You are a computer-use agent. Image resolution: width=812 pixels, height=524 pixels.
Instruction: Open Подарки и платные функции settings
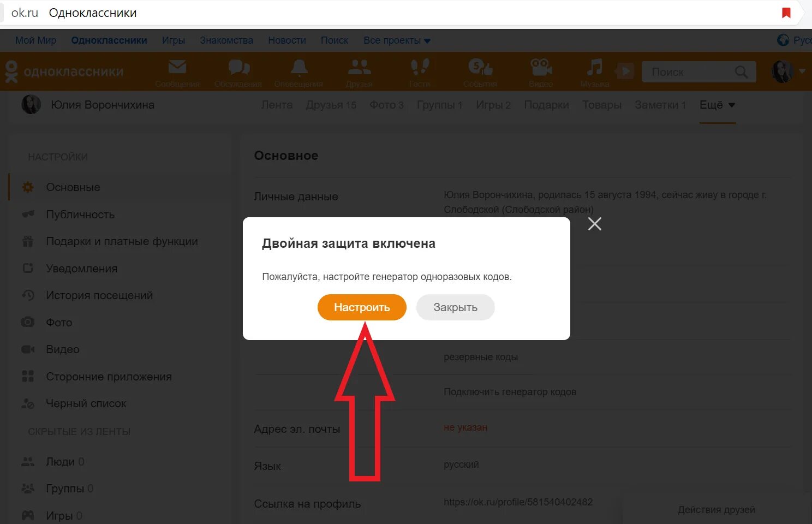(x=122, y=241)
